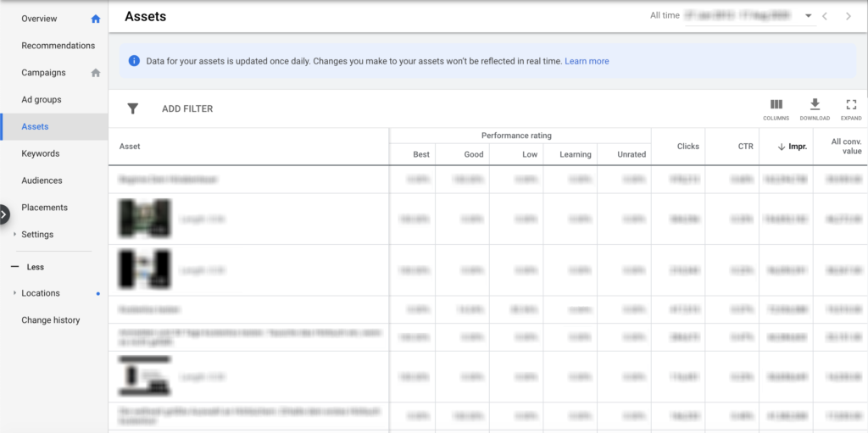Sort by Asset column header
The height and width of the screenshot is (433, 868).
(130, 147)
